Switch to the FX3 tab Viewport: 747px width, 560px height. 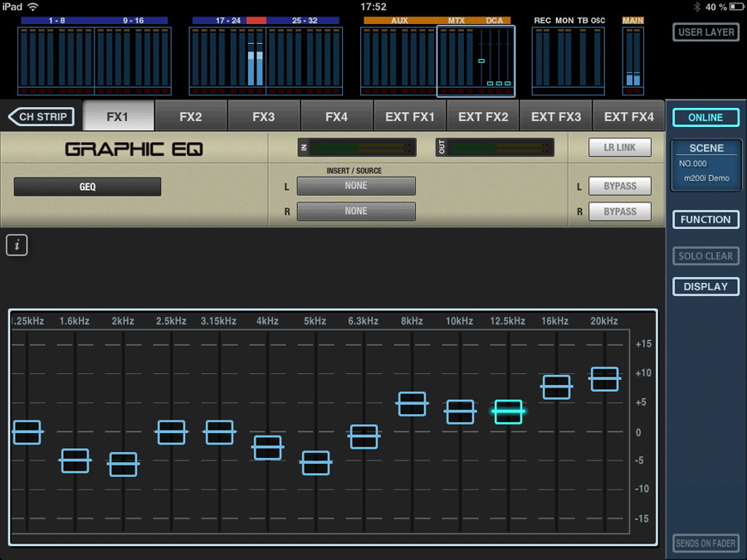[x=264, y=117]
